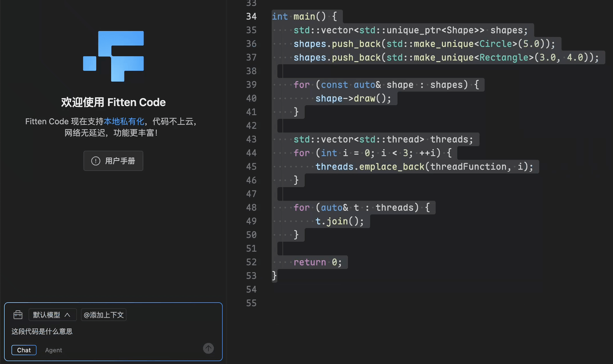Place cursor on the return 0 line

click(x=317, y=262)
